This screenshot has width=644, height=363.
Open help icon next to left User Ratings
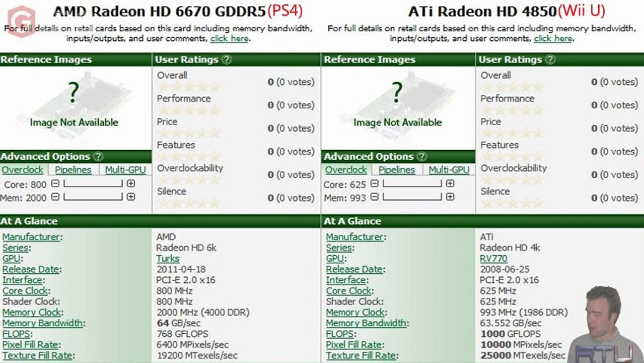(x=227, y=59)
